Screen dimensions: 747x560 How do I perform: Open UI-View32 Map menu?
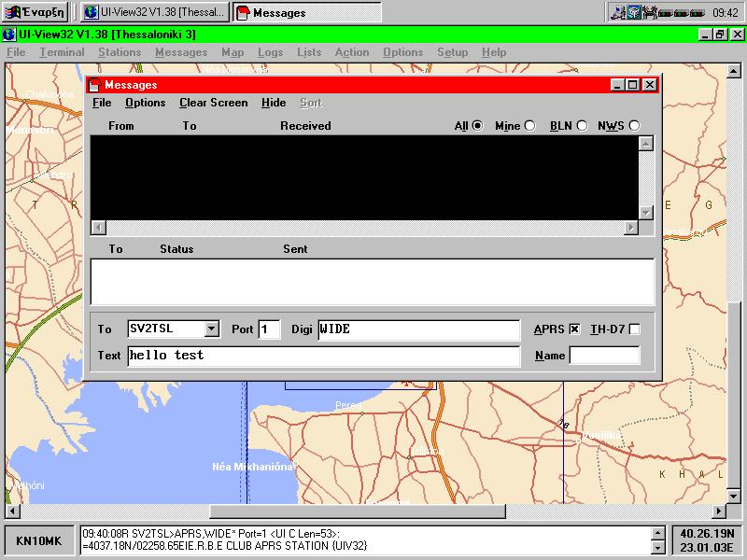click(233, 52)
